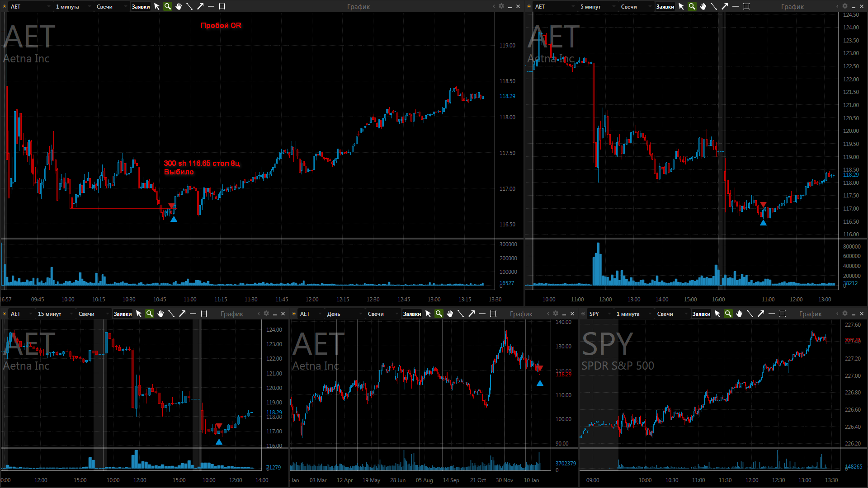This screenshot has height=488, width=868.
Task: Select the pointer cursor tool in 1-minute AET chart
Action: pos(157,6)
